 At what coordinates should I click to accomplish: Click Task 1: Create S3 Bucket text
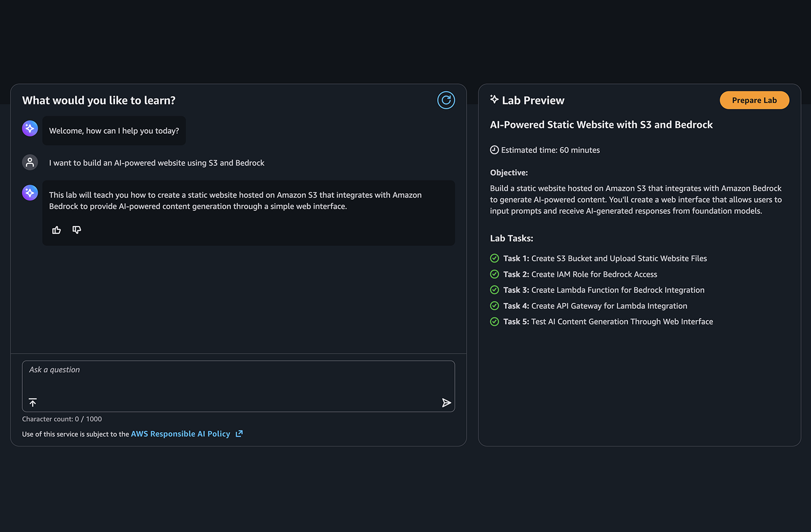pos(605,258)
